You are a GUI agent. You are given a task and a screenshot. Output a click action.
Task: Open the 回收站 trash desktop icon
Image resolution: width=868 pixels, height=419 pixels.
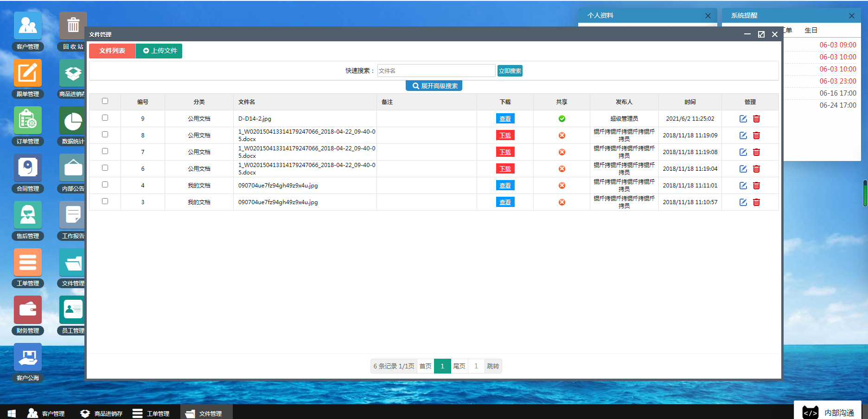click(73, 26)
